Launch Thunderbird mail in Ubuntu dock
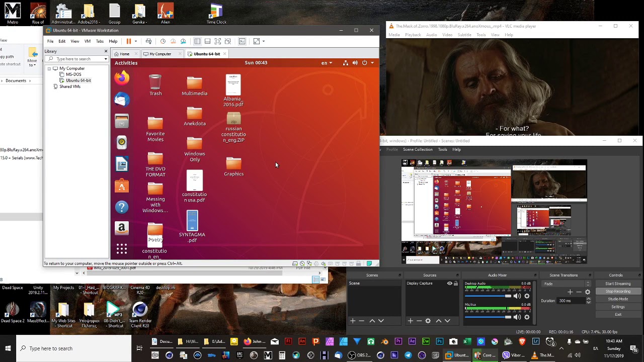 [x=121, y=100]
